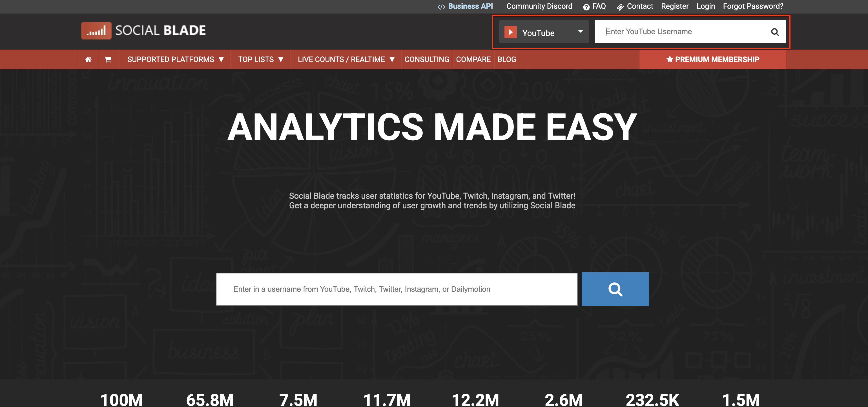Open the Compare menu item
The height and width of the screenshot is (407, 868).
473,59
